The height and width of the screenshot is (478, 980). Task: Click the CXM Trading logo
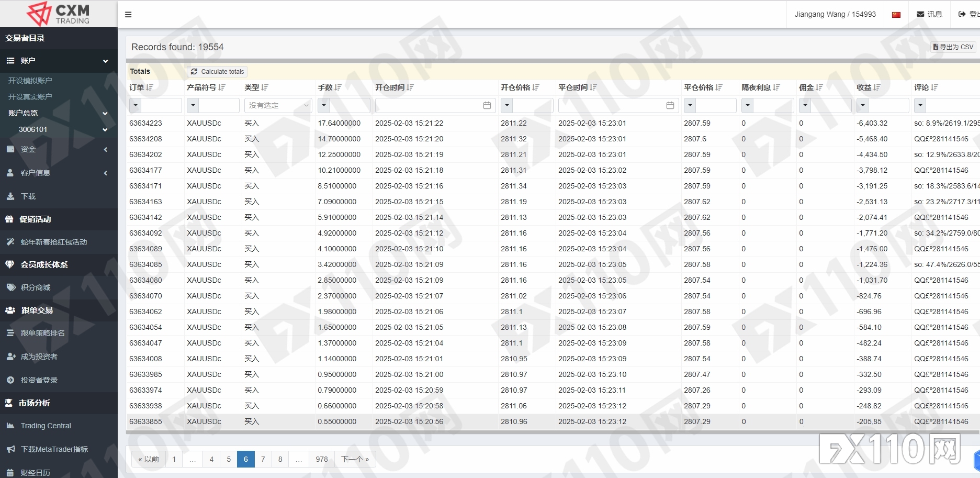(x=59, y=14)
